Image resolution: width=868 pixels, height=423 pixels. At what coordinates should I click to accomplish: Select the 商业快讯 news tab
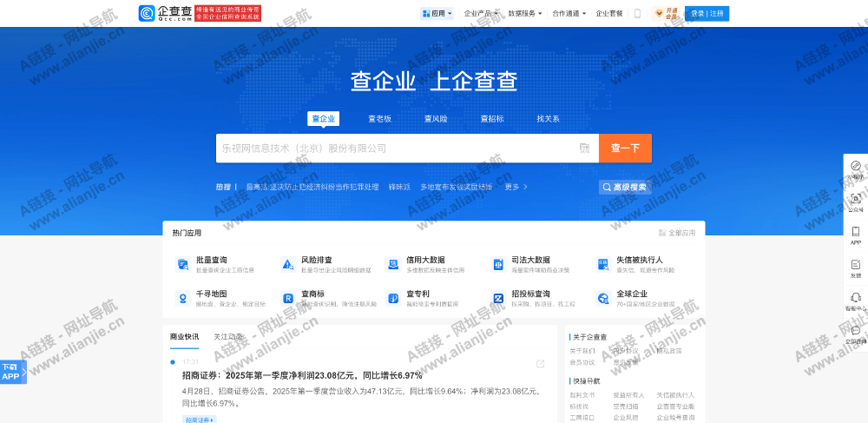(x=184, y=337)
